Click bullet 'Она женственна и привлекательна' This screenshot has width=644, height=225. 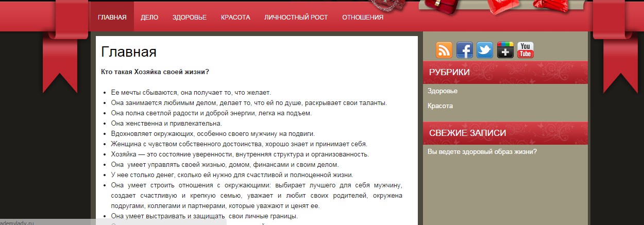pos(166,124)
